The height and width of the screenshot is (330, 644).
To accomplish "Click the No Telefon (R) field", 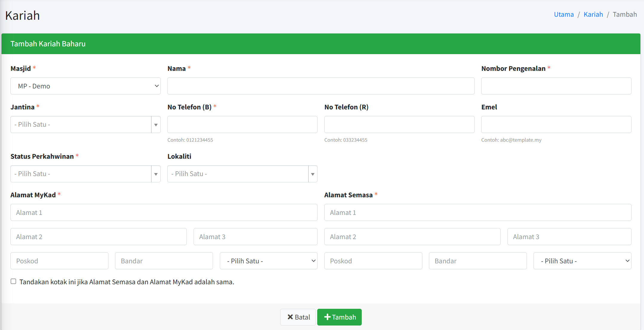I will (x=399, y=125).
